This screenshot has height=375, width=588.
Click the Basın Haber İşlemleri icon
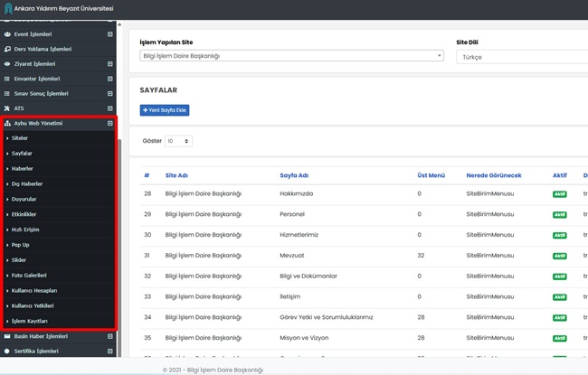pos(8,336)
